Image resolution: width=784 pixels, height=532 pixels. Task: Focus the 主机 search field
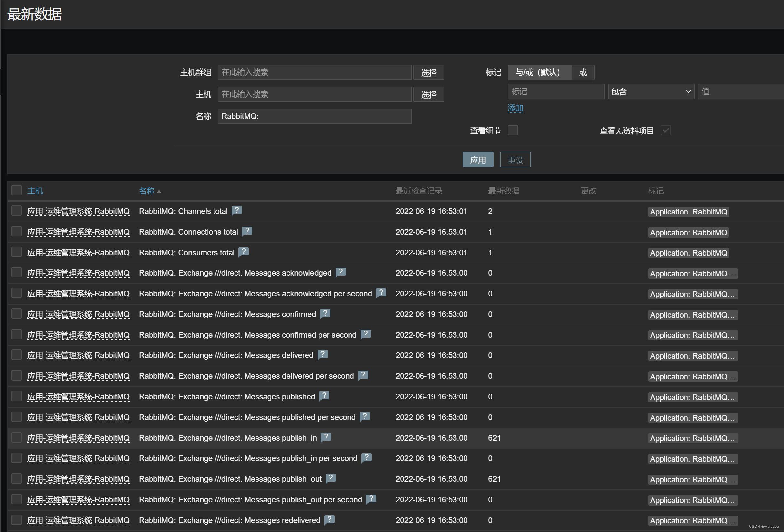[314, 94]
